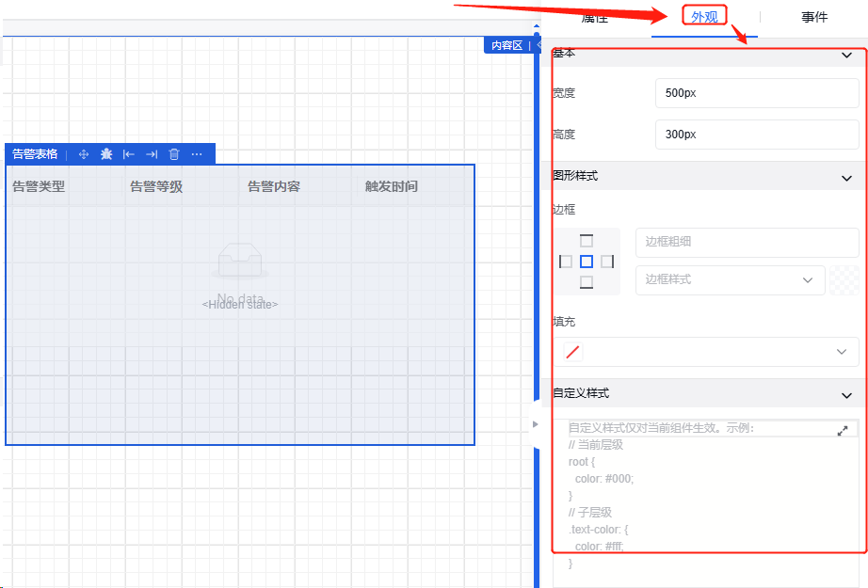The width and height of the screenshot is (868, 588).
Task: Delete the 告警表格 component with trash icon
Action: (174, 154)
